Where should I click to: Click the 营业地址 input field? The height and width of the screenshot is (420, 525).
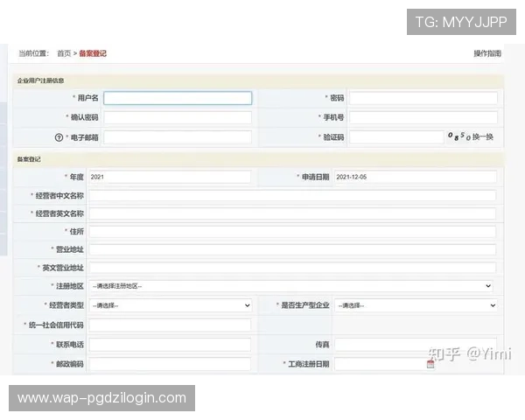coord(292,249)
